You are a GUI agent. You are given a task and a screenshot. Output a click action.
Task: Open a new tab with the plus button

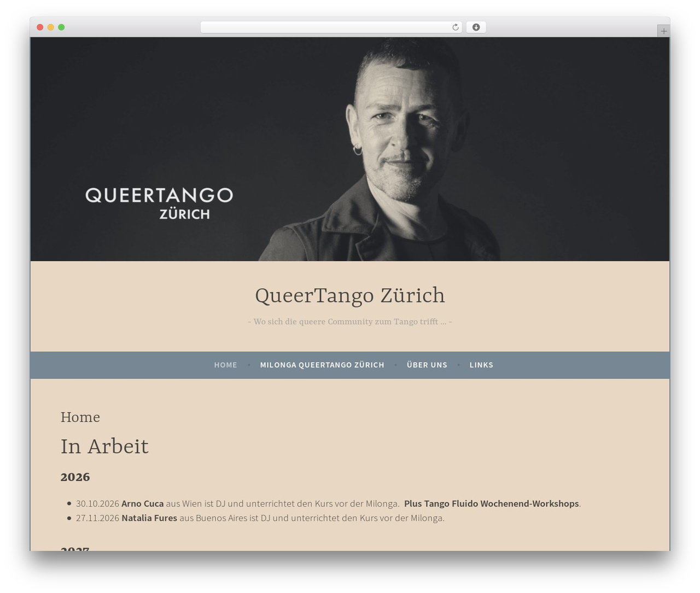coord(663,31)
